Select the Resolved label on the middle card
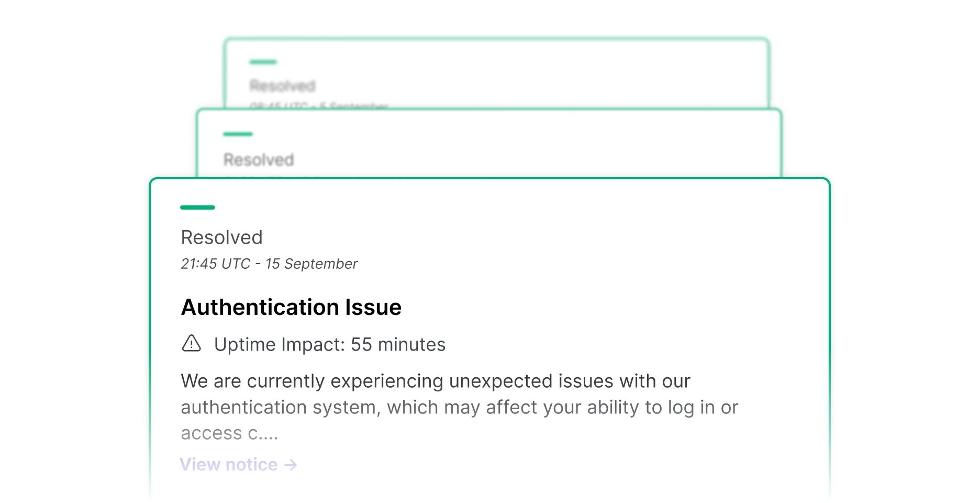980x503 pixels. (x=259, y=159)
